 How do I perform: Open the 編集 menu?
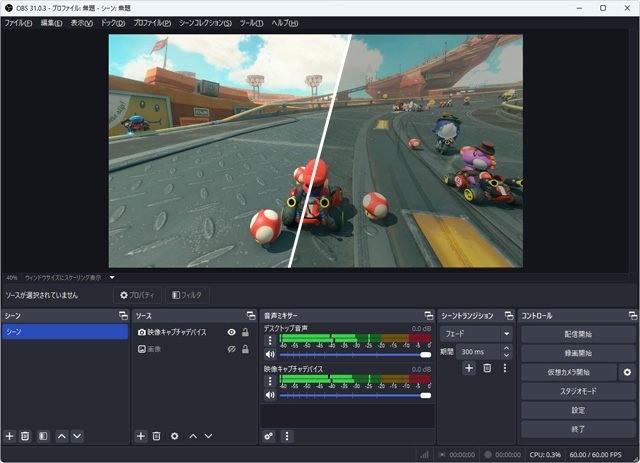pyautogui.click(x=51, y=23)
